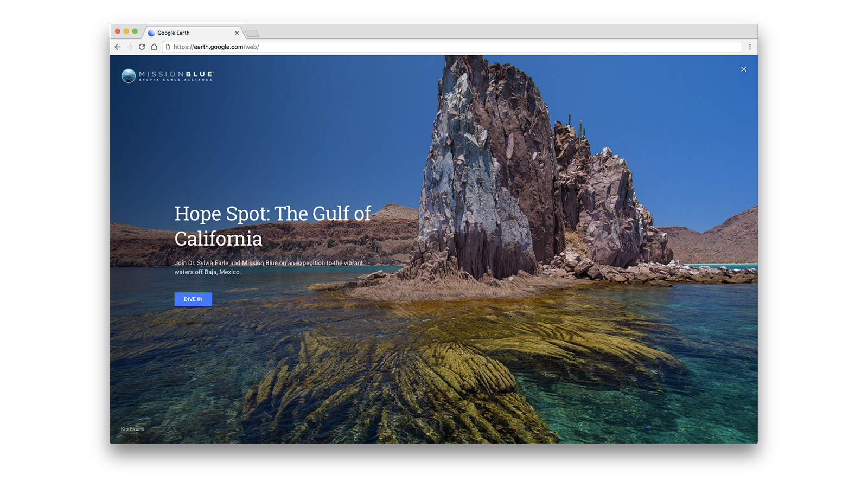868x488 pixels.
Task: Click the DIVE IN button
Action: coord(193,299)
